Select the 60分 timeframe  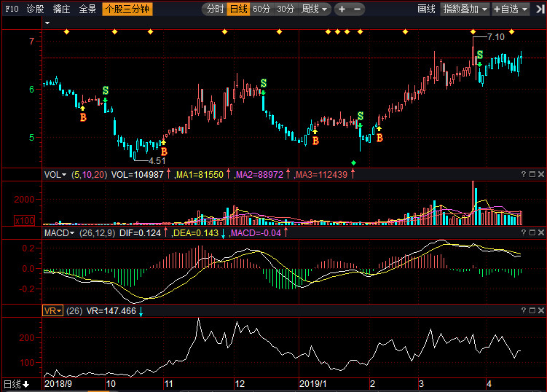(x=261, y=9)
